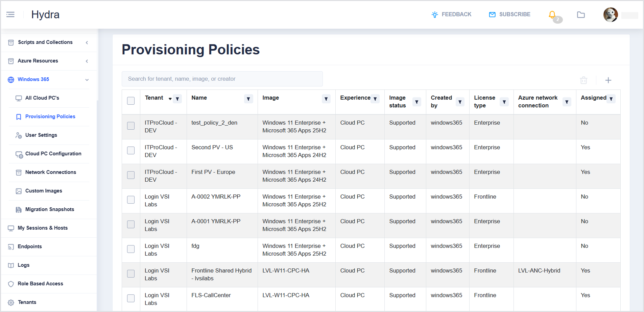Check the FLS-CallCenter policy row
The image size is (644, 312).
131,298
